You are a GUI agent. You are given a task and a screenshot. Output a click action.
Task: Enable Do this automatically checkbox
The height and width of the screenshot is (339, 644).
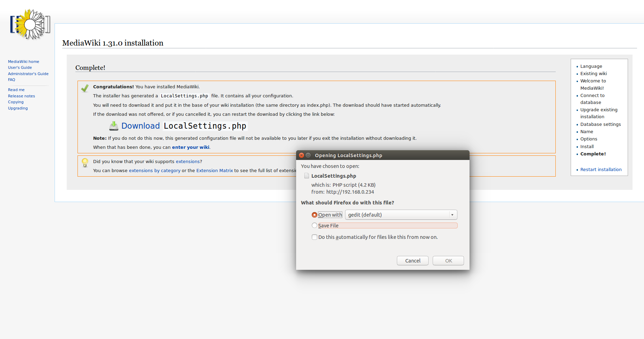click(x=315, y=237)
